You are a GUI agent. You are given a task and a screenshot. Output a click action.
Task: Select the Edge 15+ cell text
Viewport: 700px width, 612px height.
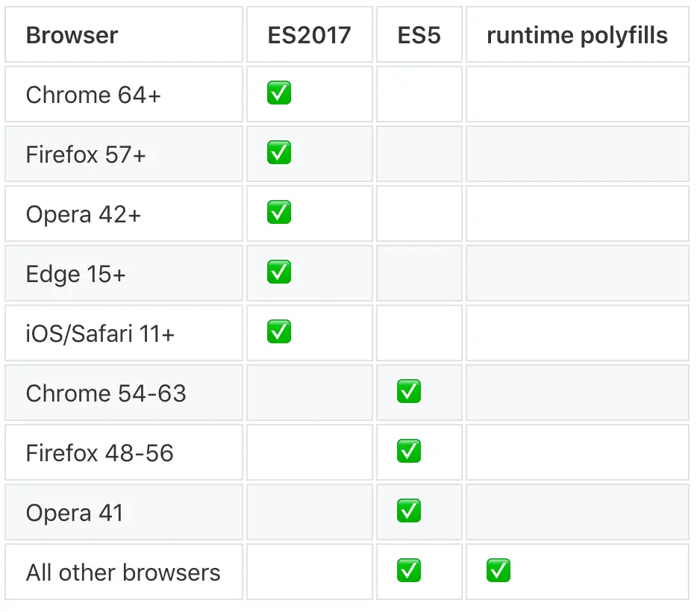tap(75, 274)
